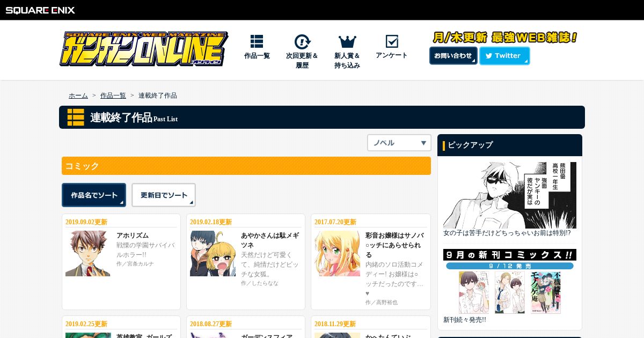The height and width of the screenshot is (338, 644).
Task: Click 2019.02.25更新 date text
Action: click(86, 324)
